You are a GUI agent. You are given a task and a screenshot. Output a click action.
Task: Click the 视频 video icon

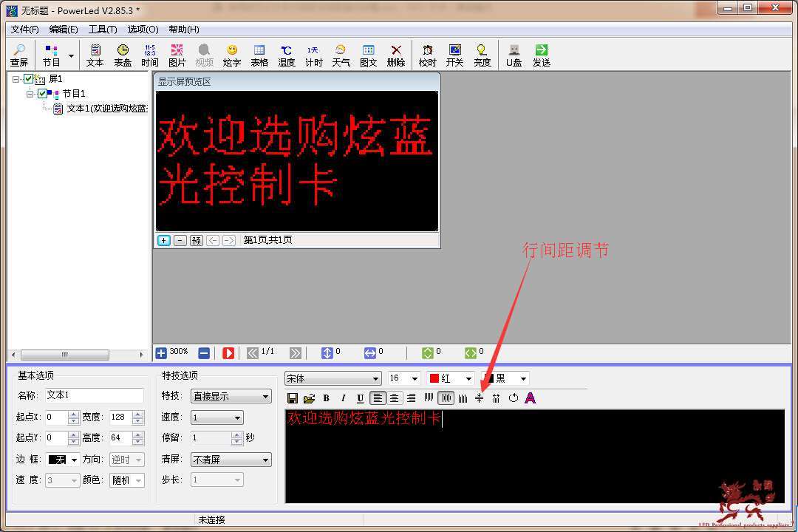click(204, 55)
